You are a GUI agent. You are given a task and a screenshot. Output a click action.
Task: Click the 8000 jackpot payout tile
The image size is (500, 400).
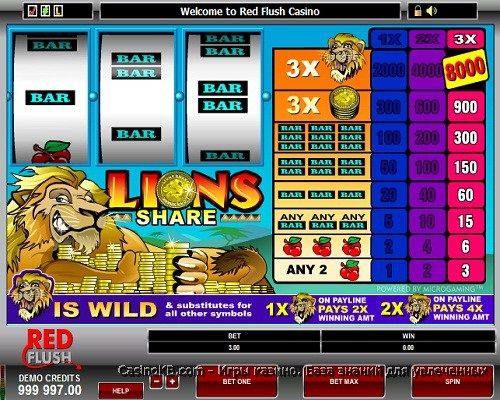click(x=465, y=69)
